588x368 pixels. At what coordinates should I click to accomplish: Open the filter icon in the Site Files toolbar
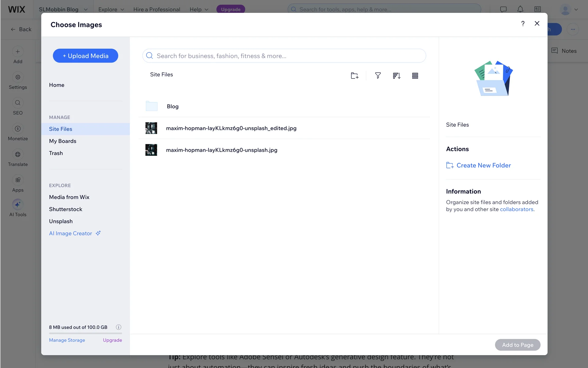pyautogui.click(x=378, y=75)
